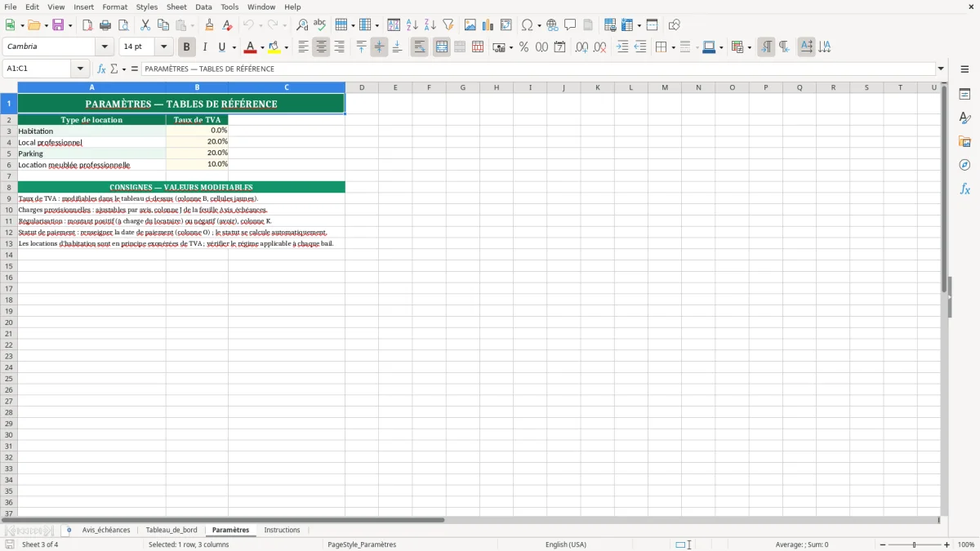Open the sidebar Styles panel
980x551 pixels.
pyautogui.click(x=964, y=118)
